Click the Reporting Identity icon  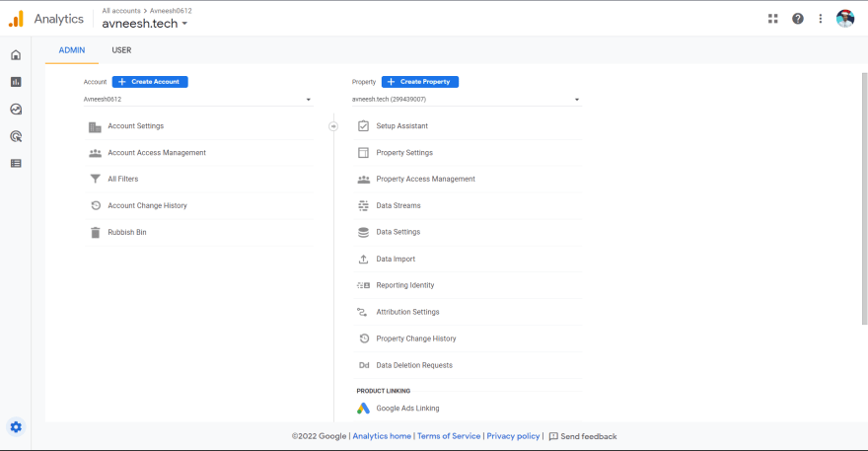click(363, 285)
